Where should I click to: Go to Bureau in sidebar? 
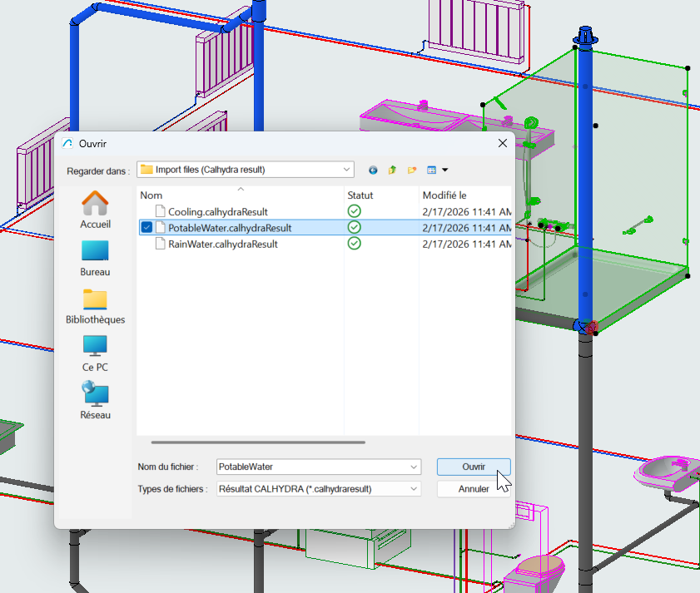[x=95, y=259]
